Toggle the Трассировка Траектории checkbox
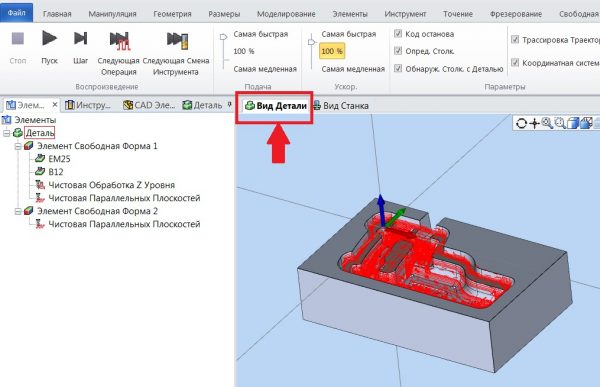 [515, 39]
